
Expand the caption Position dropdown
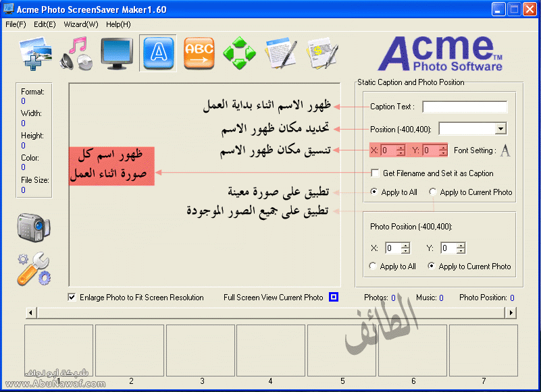(500, 129)
